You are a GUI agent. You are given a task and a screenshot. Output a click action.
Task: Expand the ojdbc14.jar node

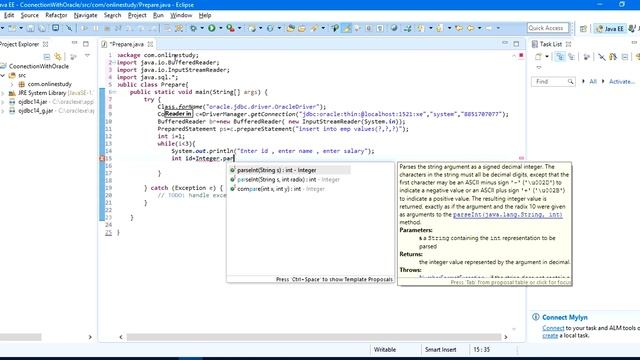pos(3,102)
